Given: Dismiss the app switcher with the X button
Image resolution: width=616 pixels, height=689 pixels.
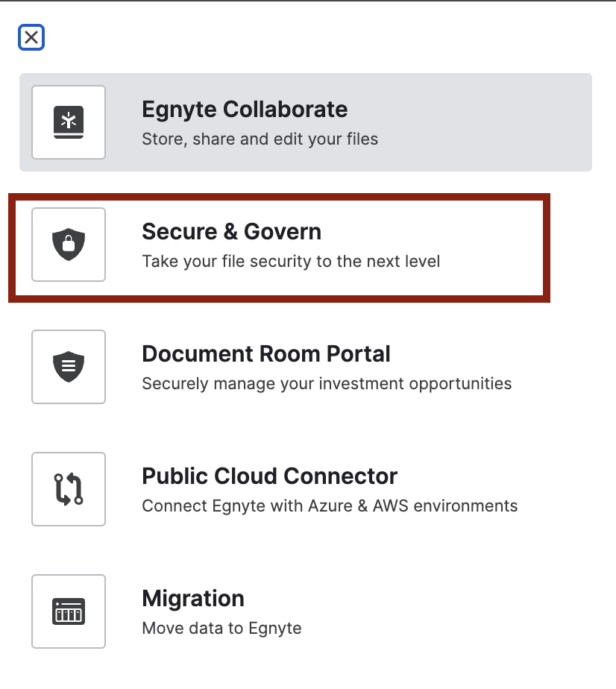Looking at the screenshot, I should pyautogui.click(x=31, y=37).
